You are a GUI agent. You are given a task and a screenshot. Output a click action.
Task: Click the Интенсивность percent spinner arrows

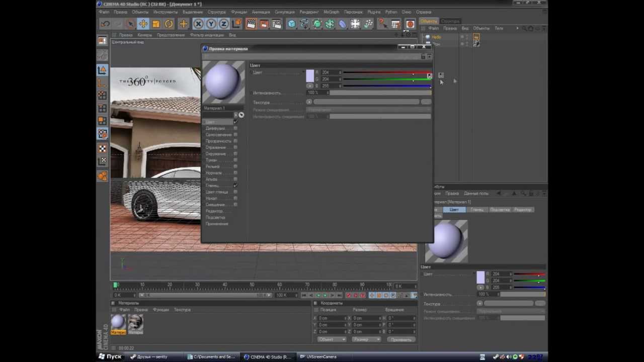[327, 93]
